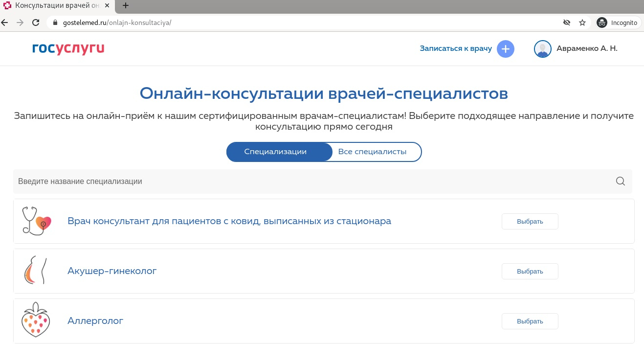Click the blue plus icon next to Записаться к врачу

506,48
